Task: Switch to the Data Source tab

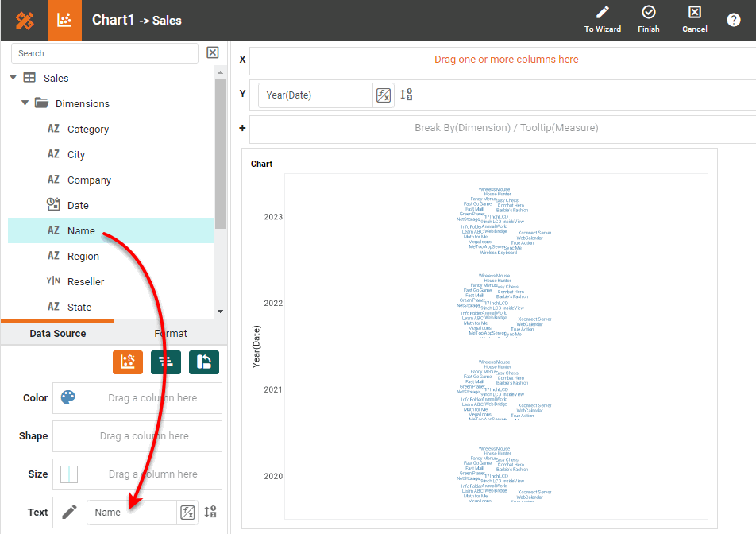Action: click(x=57, y=333)
